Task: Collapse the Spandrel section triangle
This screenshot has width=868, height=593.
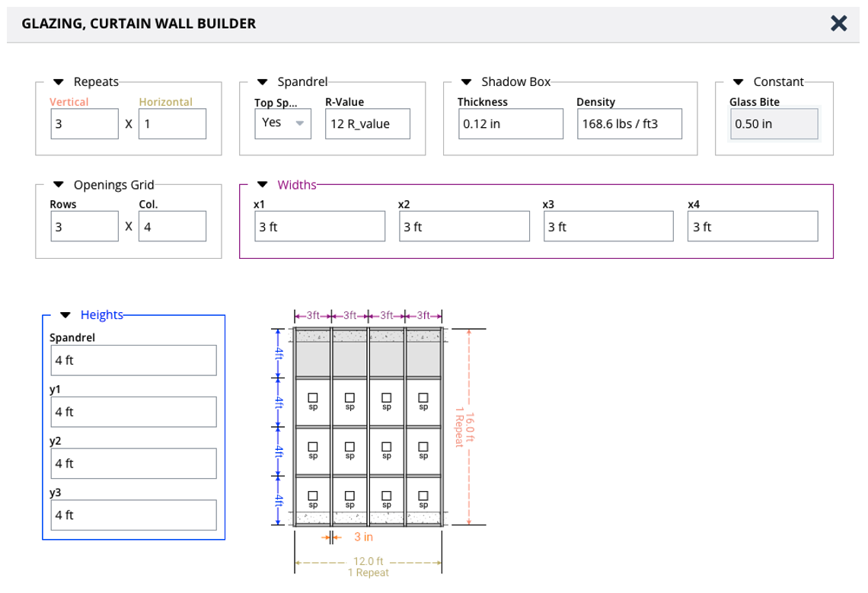Action: point(263,82)
